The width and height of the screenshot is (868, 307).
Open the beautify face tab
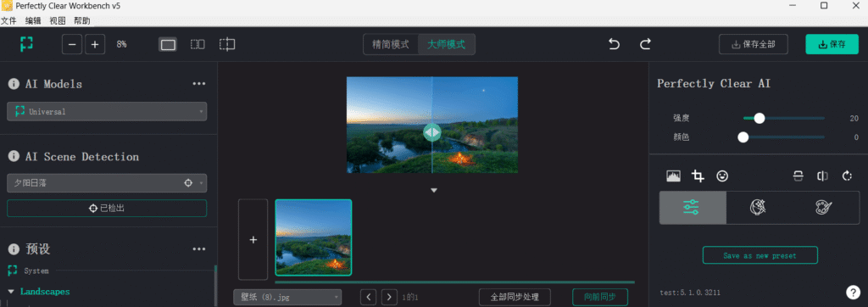tap(757, 208)
